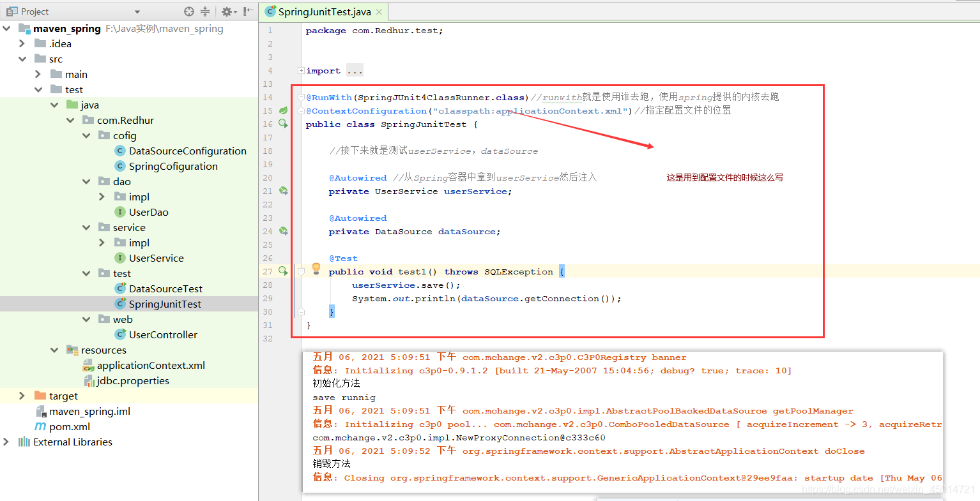Select maven_spring.iml file
The height and width of the screenshot is (501, 980).
89,411
